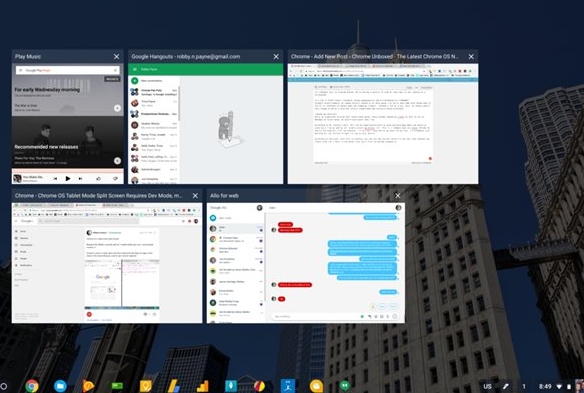Screen dimensions: 584x393
Task: Select the Play Music window thumbnail
Action: click(67, 123)
